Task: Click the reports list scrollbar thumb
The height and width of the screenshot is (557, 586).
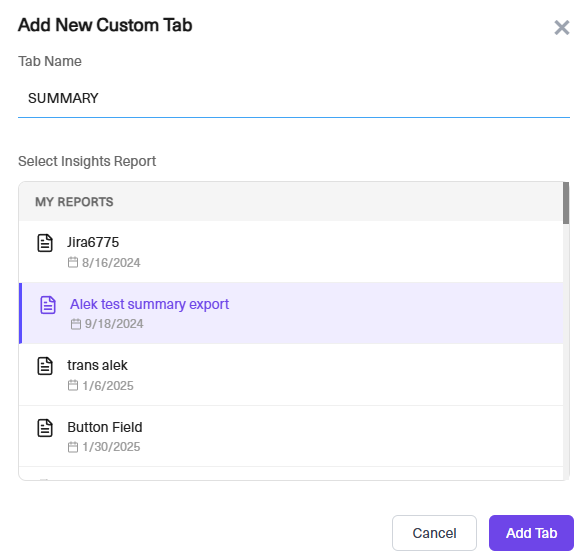Action: 566,203
